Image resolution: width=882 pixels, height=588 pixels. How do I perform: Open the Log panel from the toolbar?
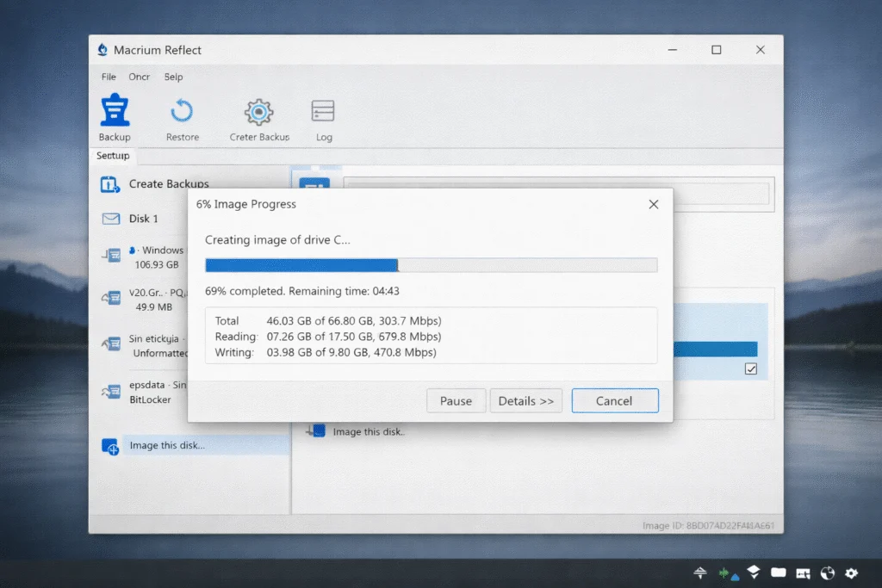(322, 117)
